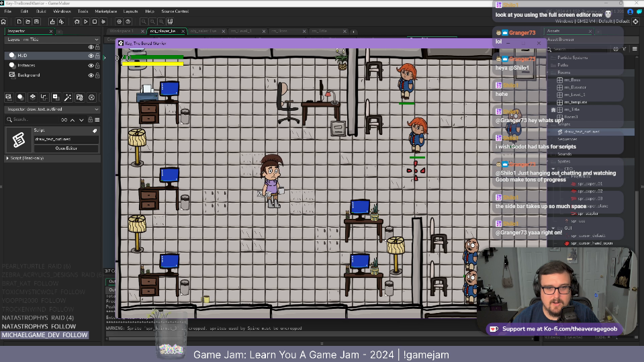Viewport: 644px width, 362px height.
Task: Add a new path layer
Action: 44,97
